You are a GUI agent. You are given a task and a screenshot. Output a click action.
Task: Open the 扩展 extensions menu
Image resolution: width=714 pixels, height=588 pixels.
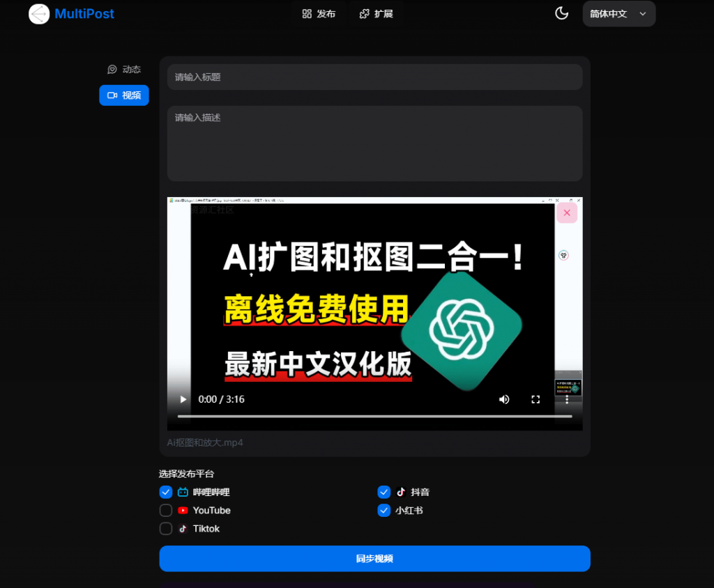click(x=376, y=14)
